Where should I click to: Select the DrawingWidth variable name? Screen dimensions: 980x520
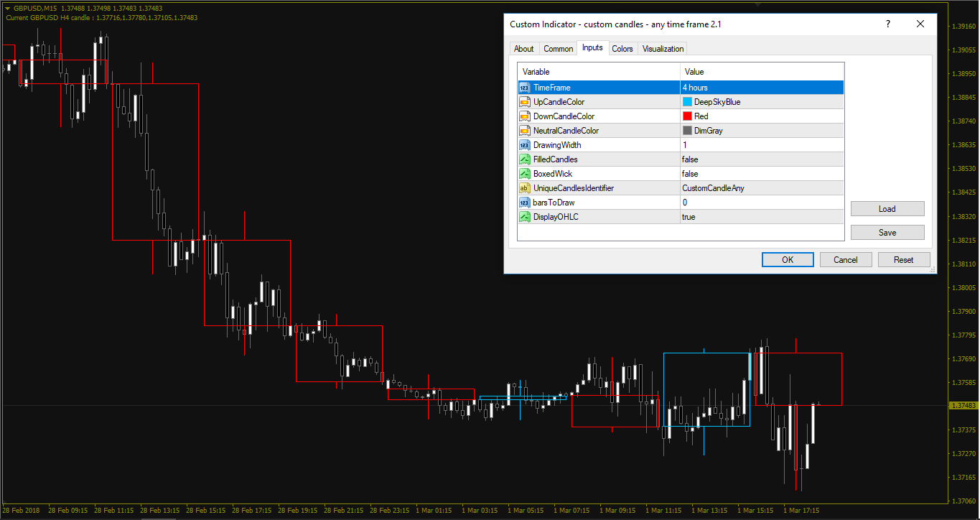[x=557, y=145]
